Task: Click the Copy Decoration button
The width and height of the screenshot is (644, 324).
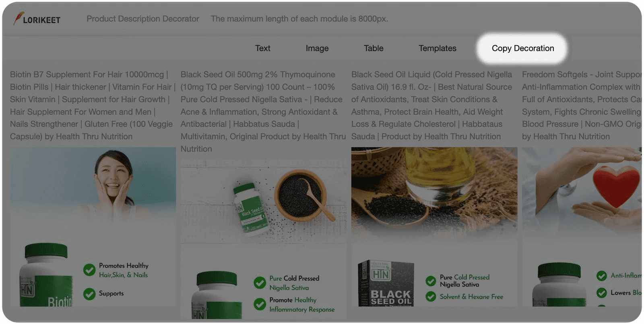Action: [522, 48]
